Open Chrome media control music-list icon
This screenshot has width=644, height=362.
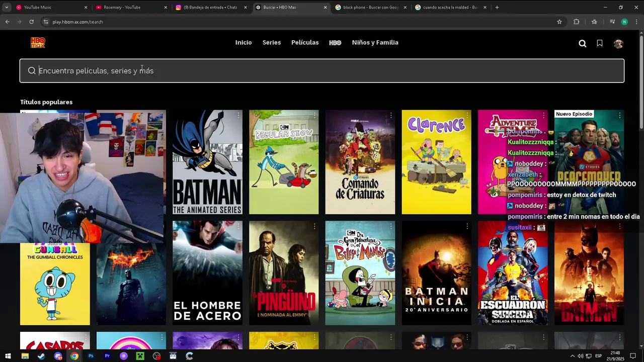612,22
